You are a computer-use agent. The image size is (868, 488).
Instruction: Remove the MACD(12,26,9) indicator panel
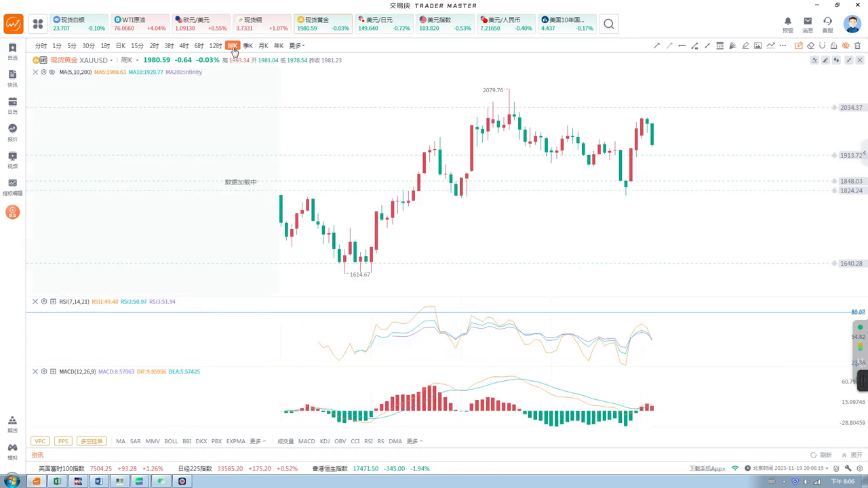(x=35, y=371)
